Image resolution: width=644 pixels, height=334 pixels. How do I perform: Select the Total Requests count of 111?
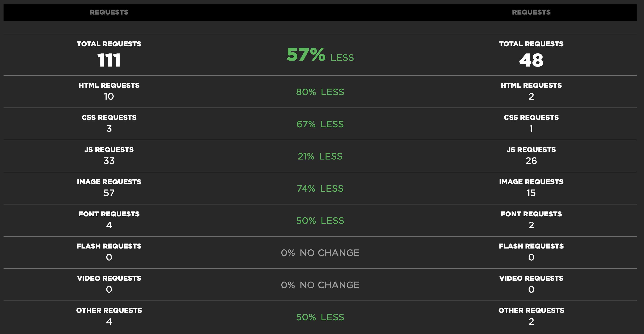click(109, 60)
